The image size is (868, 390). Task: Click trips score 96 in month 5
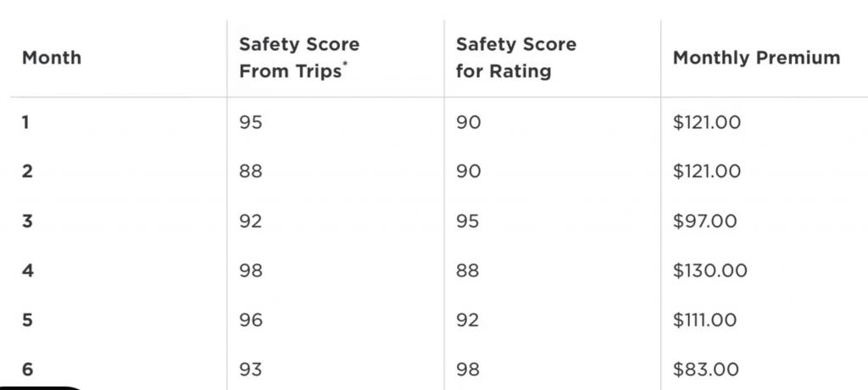pyautogui.click(x=251, y=320)
